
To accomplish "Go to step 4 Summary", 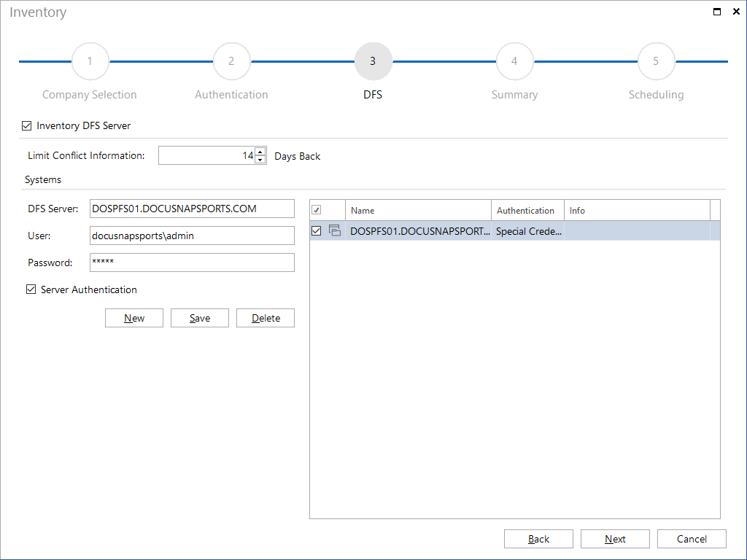I will click(x=514, y=61).
